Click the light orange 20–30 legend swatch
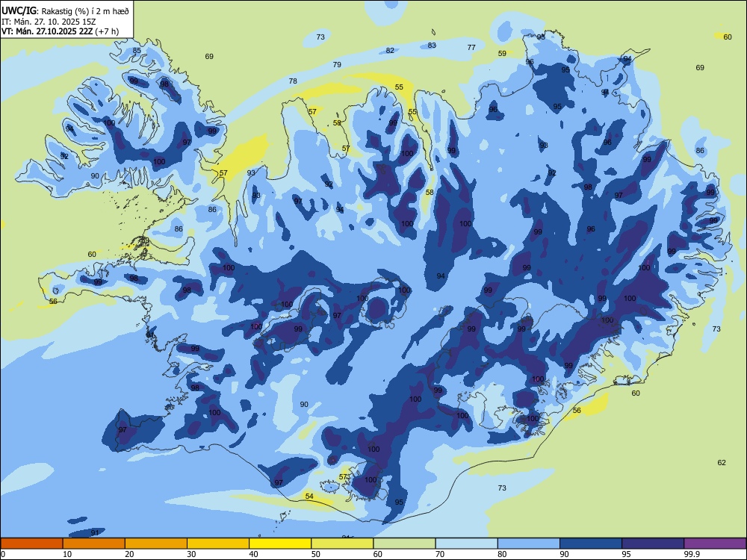 click(156, 544)
